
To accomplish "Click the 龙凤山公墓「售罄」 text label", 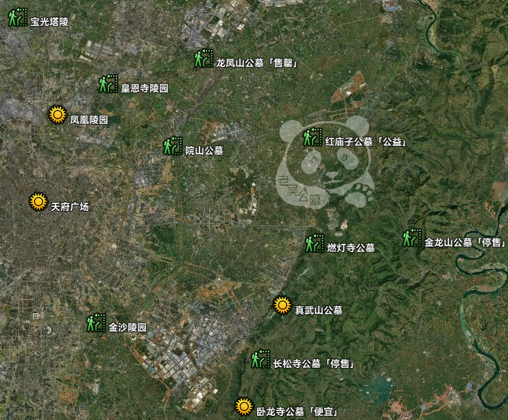I will 260,63.
